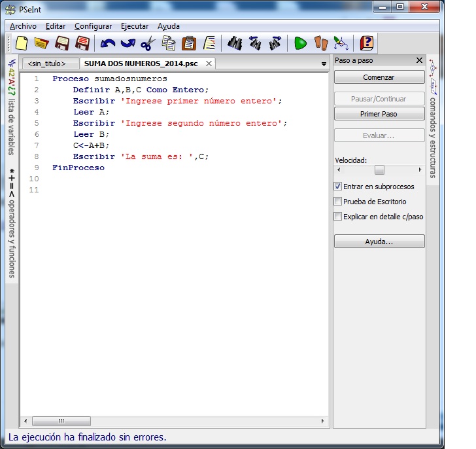Expand the lista de variables side panel
Viewport: 476px width, 449px height.
click(11, 108)
